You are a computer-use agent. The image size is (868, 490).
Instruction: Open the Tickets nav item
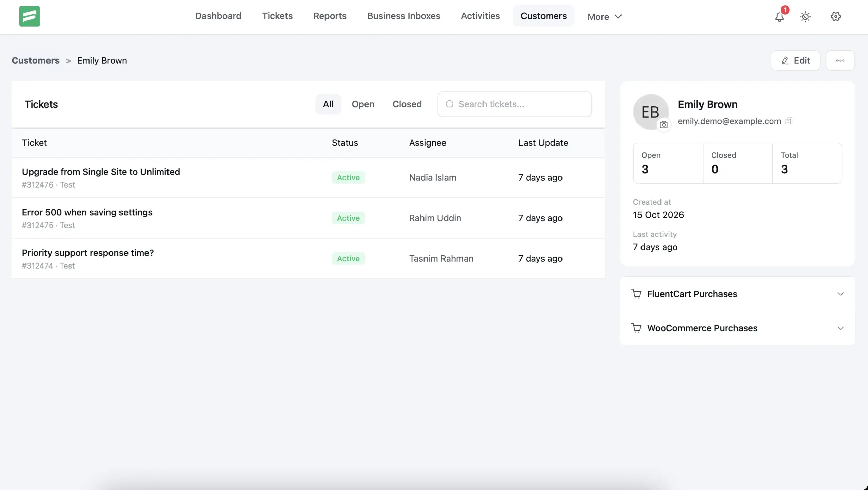tap(277, 16)
